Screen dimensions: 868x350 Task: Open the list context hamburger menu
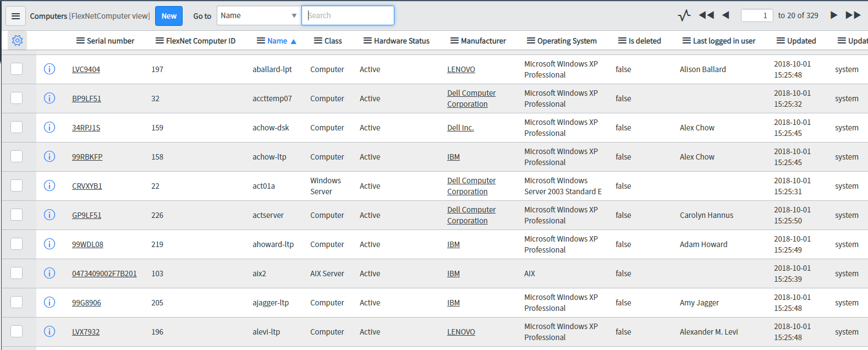tap(15, 16)
